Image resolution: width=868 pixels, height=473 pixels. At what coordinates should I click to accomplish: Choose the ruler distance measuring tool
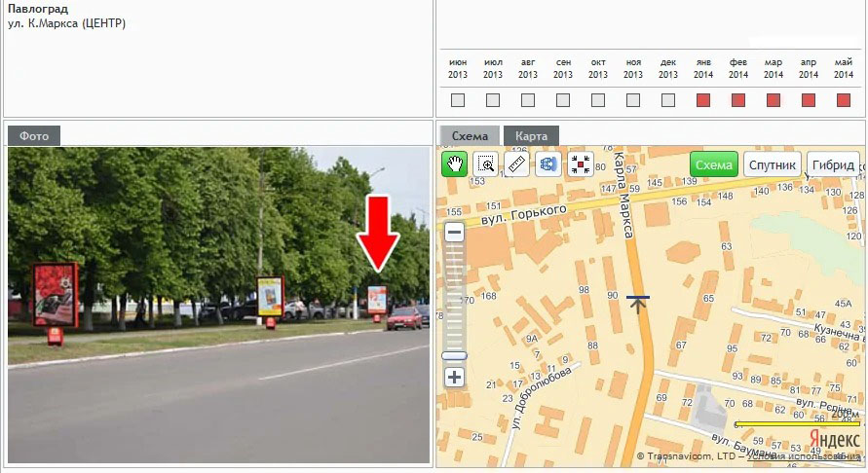coord(516,164)
